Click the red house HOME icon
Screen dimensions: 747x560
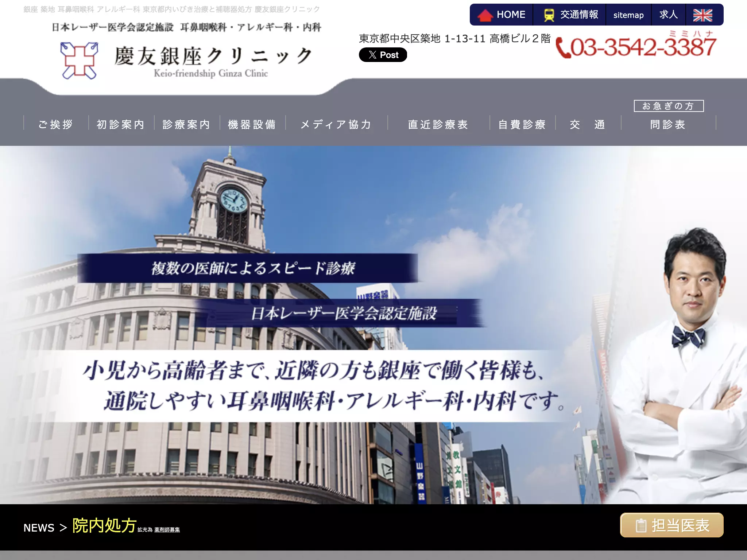coord(485,15)
